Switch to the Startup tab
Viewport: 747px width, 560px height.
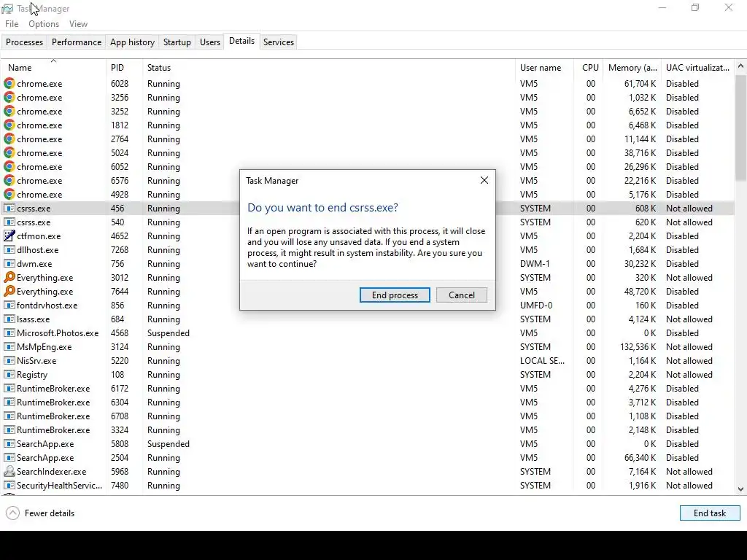point(177,42)
